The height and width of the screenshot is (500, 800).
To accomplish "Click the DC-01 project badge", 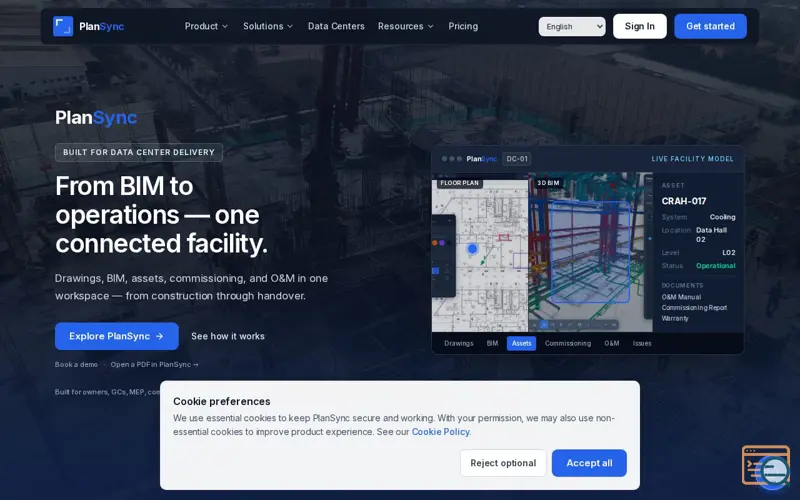I will pyautogui.click(x=517, y=159).
